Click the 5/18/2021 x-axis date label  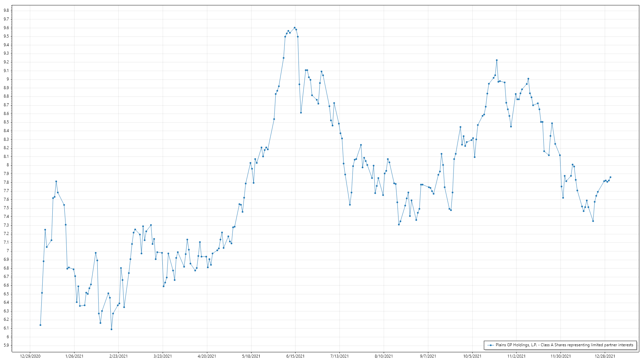pos(251,356)
